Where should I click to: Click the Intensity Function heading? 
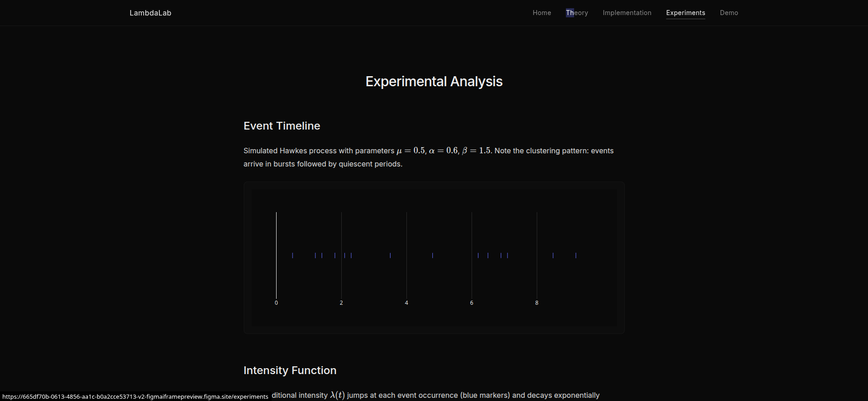290,370
